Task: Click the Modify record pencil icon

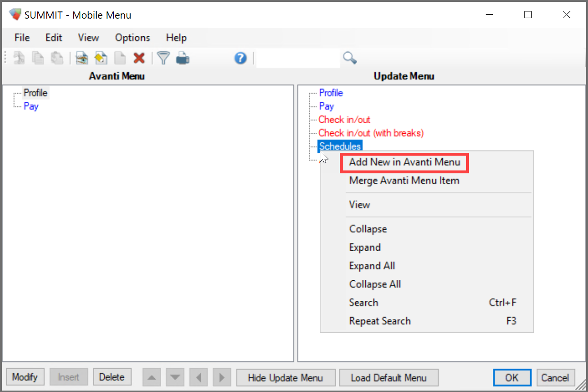Action: (x=100, y=58)
